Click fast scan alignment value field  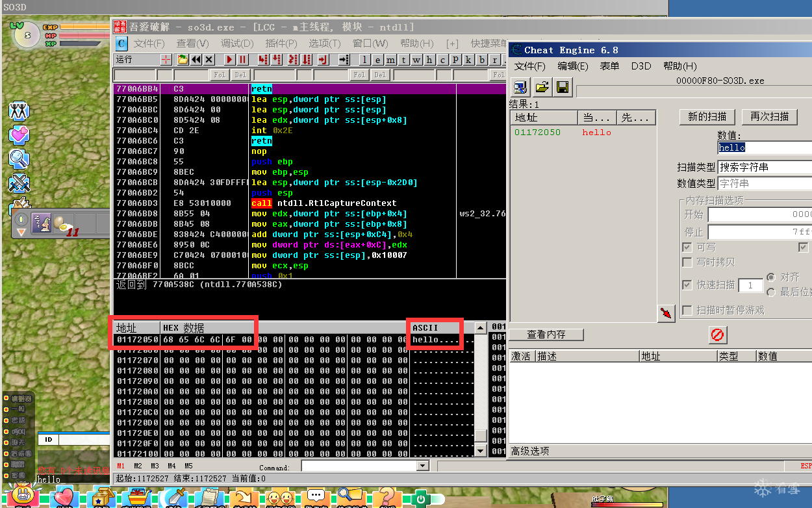pos(750,285)
